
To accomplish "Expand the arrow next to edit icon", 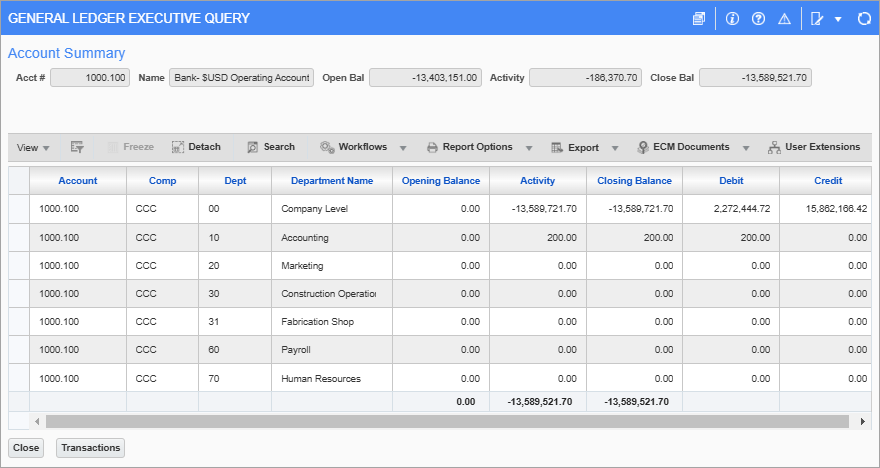I will (x=838, y=19).
